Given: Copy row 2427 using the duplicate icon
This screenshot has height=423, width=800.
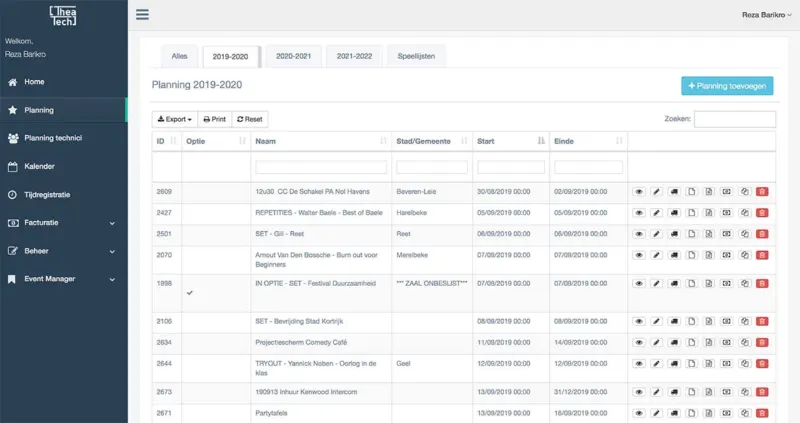Looking at the screenshot, I should (x=744, y=213).
